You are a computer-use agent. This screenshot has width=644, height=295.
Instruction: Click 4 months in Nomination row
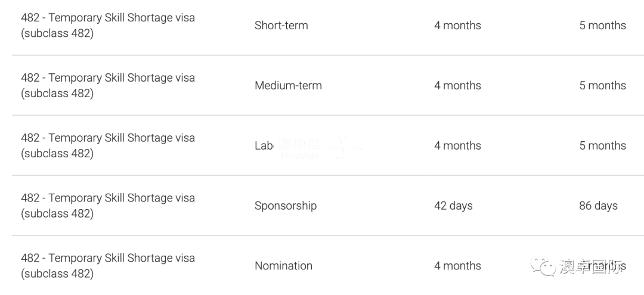[457, 266]
